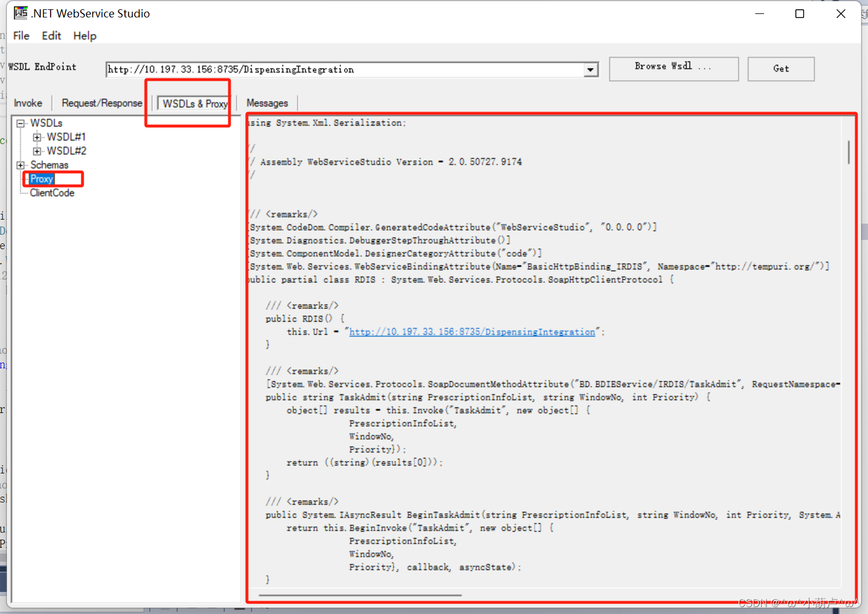868x614 pixels.
Task: Click the DebuggerStepThroughAttribute line
Action: 380,240
